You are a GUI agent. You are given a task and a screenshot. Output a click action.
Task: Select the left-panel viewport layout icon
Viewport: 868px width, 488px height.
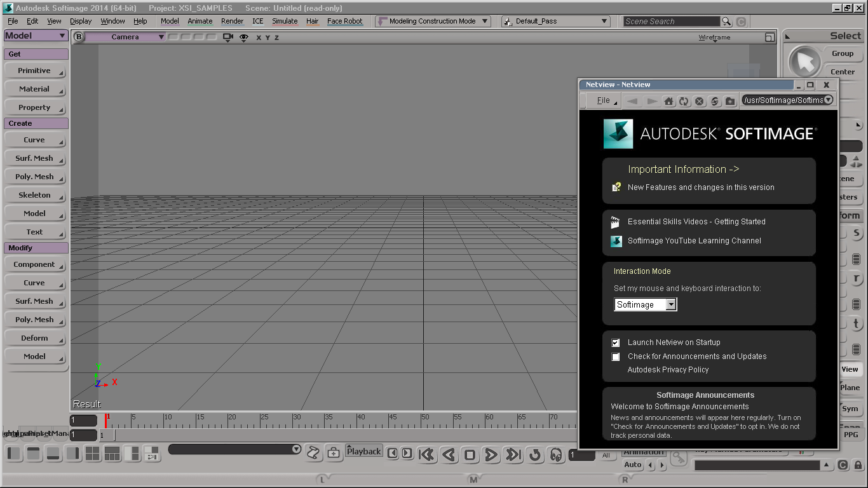[14, 454]
